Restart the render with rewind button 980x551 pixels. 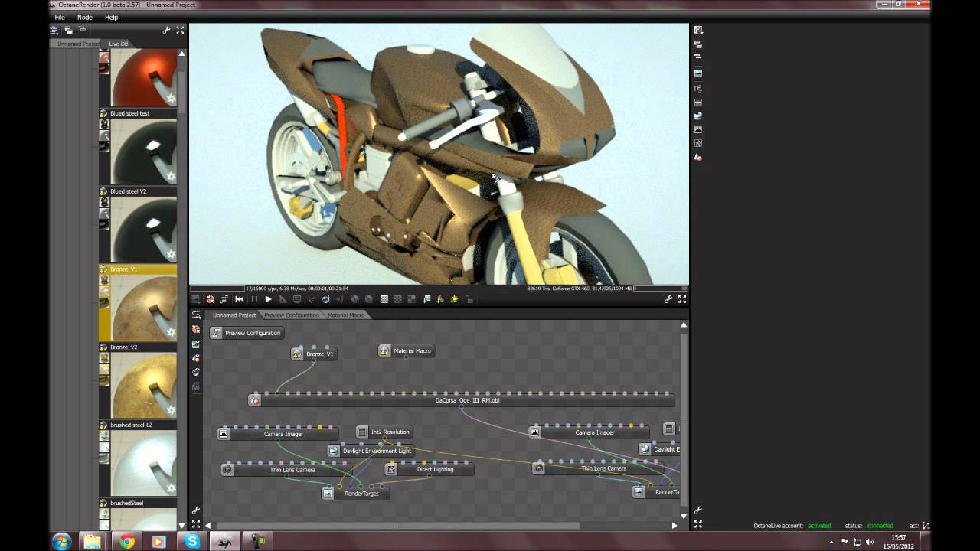(x=239, y=299)
